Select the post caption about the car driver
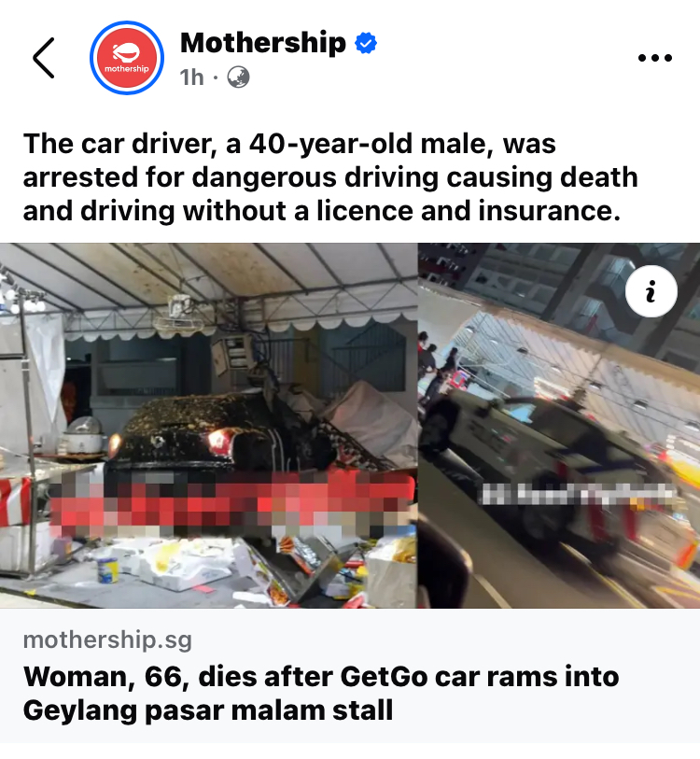 coord(330,177)
